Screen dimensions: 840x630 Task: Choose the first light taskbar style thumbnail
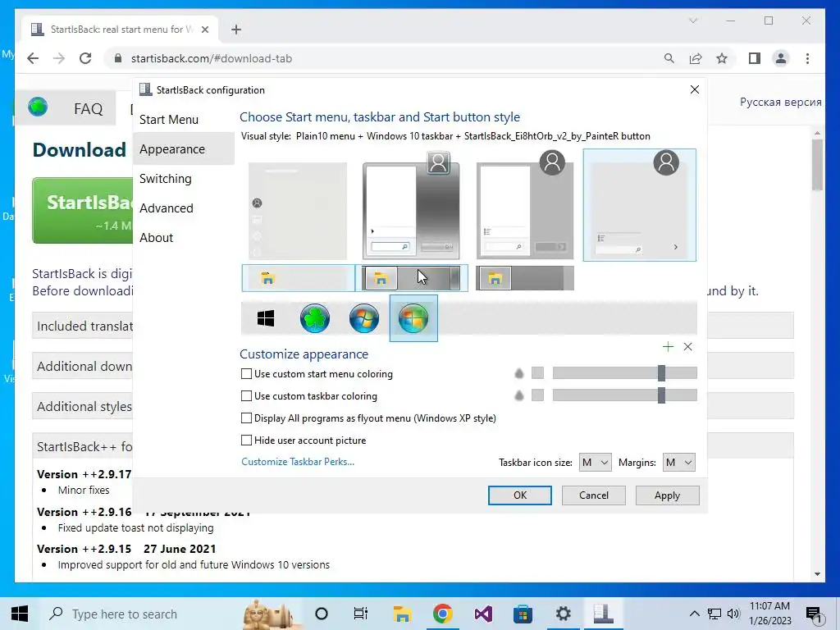(x=298, y=278)
